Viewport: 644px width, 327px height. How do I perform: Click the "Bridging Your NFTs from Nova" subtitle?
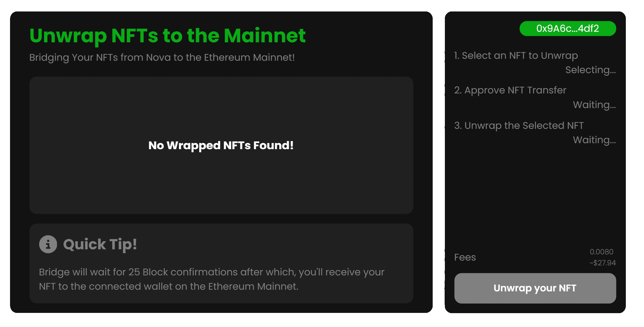coord(162,58)
